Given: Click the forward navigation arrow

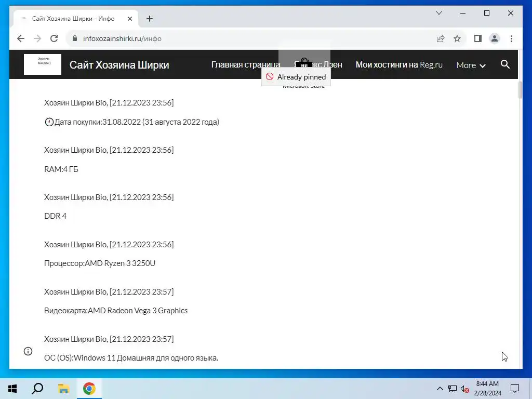Looking at the screenshot, I should 37,38.
